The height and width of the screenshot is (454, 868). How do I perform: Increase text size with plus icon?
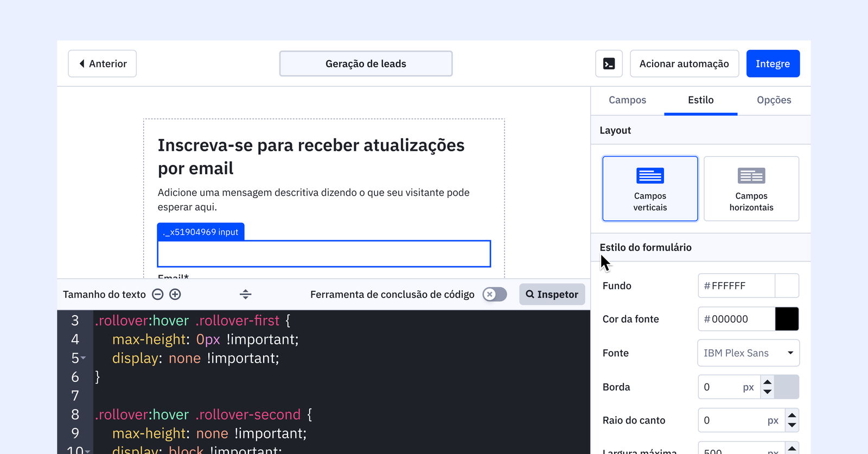pyautogui.click(x=175, y=295)
